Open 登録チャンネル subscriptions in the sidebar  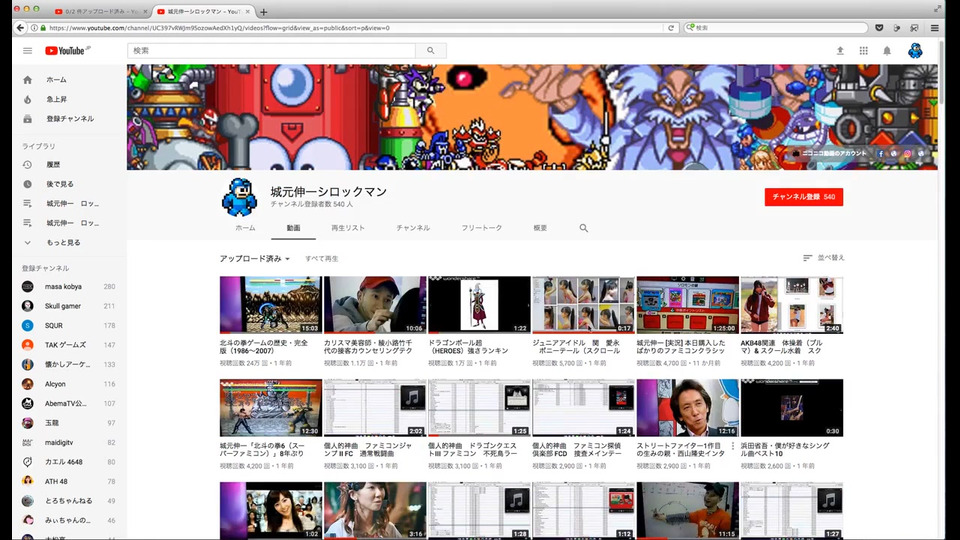(x=69, y=119)
